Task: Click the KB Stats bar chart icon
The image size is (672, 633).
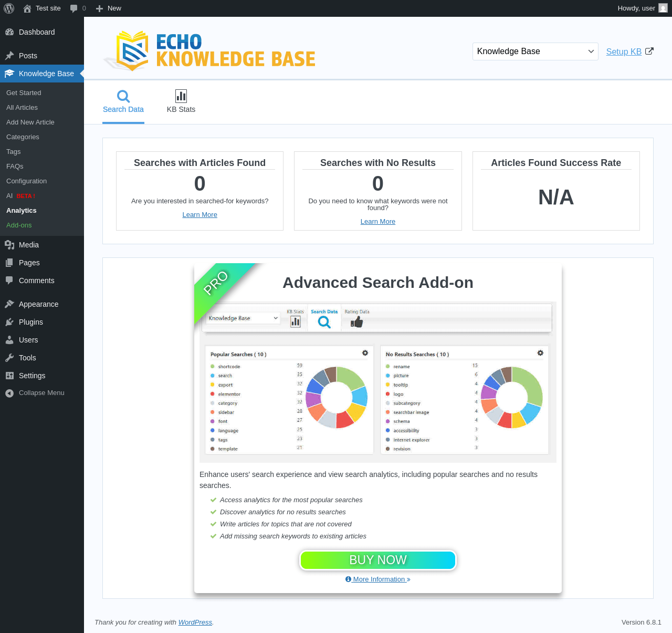Action: coord(181,96)
